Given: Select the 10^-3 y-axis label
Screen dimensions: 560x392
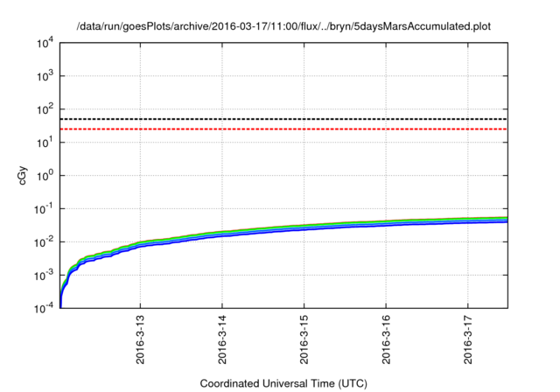Looking at the screenshot, I should tap(45, 275).
